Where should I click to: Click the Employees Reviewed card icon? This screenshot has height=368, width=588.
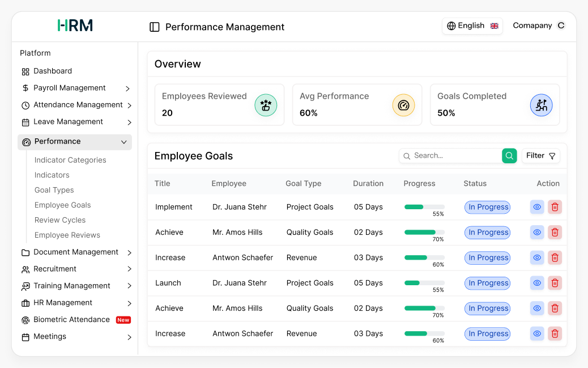[266, 104]
